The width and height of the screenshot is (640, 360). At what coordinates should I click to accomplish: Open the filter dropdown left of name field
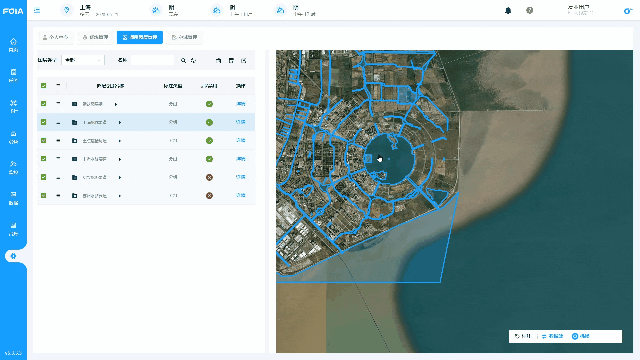pyautogui.click(x=83, y=60)
